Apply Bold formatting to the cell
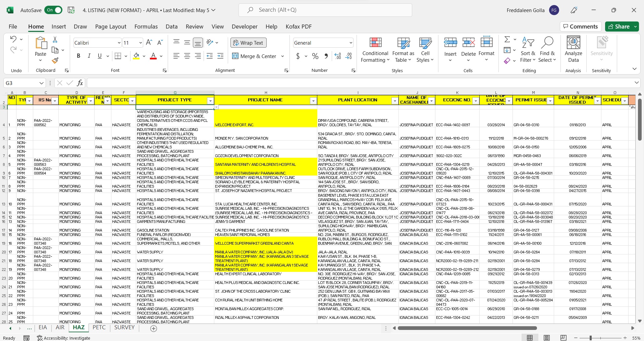The height and width of the screenshot is (341, 644). coord(78,56)
